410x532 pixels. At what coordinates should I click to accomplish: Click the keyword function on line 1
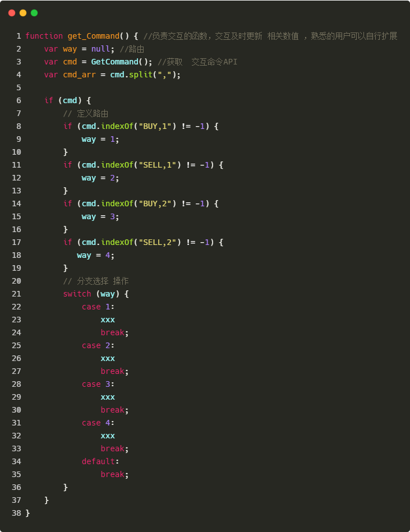click(x=44, y=36)
